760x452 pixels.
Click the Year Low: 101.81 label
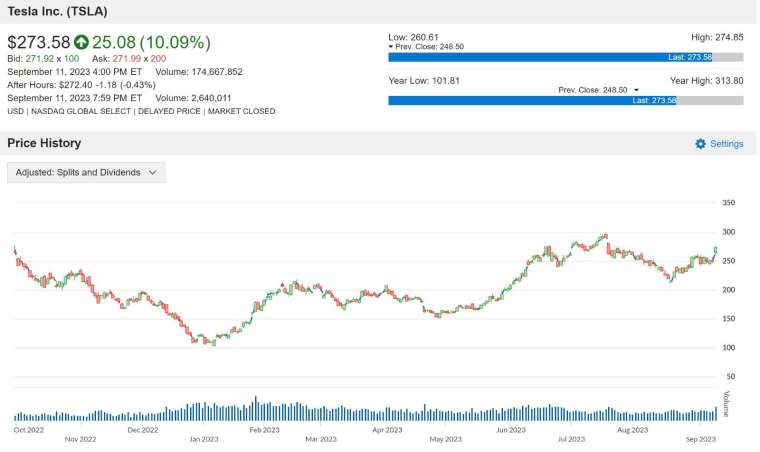coord(424,80)
